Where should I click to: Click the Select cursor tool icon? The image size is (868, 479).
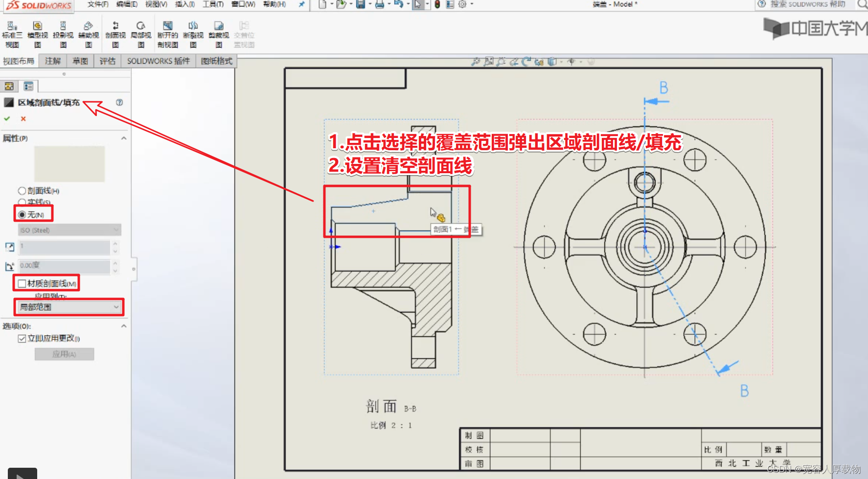point(418,4)
